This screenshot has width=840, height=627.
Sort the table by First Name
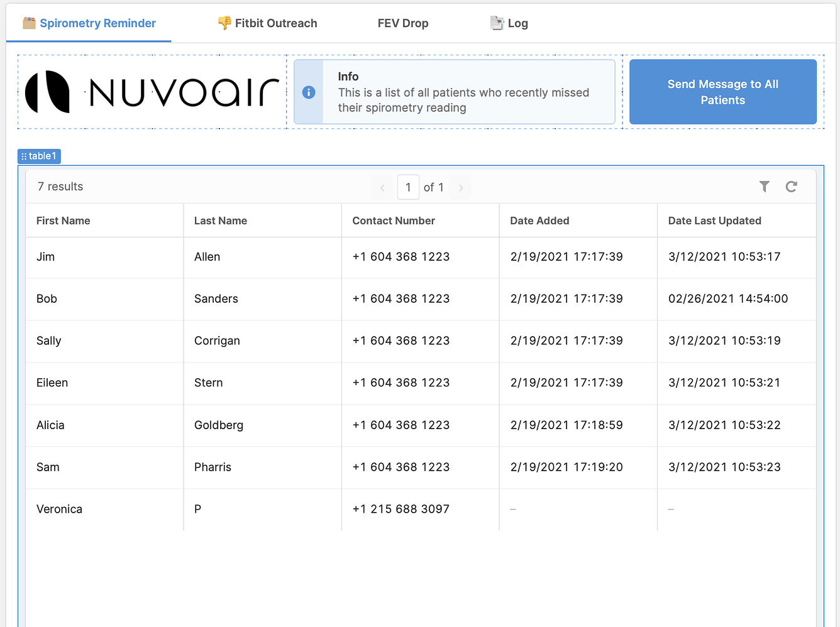pos(63,221)
